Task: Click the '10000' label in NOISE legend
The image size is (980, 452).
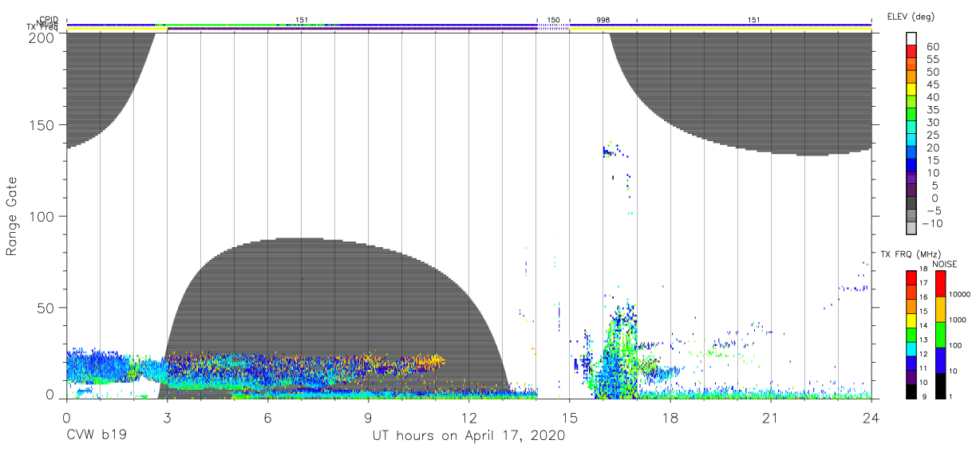Action: (x=959, y=295)
